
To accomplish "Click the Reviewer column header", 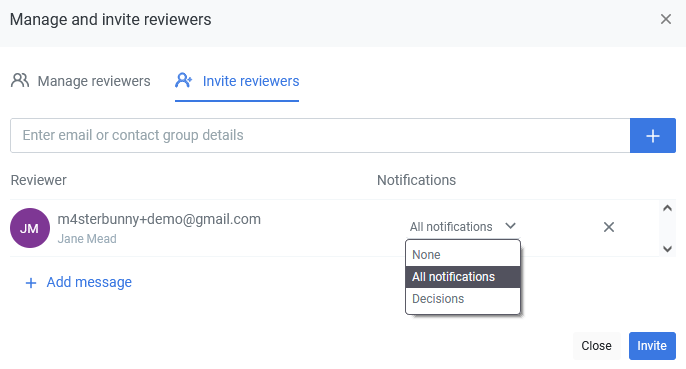I will pos(38,180).
